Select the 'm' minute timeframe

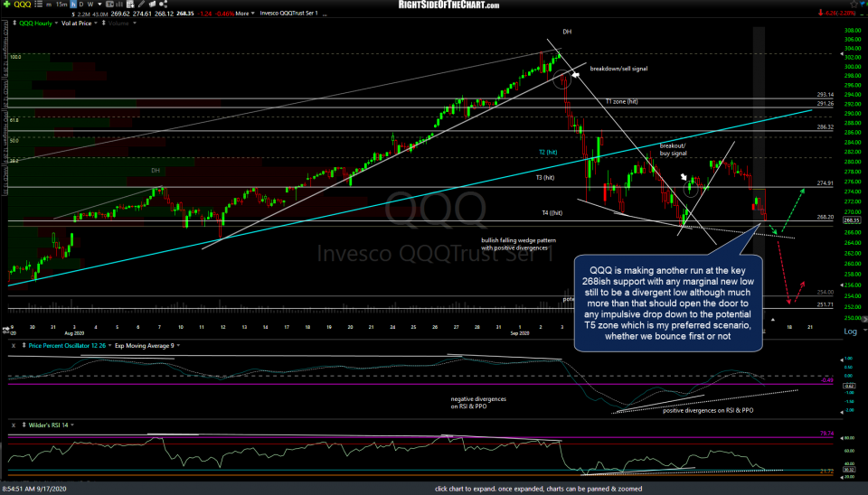[49, 5]
